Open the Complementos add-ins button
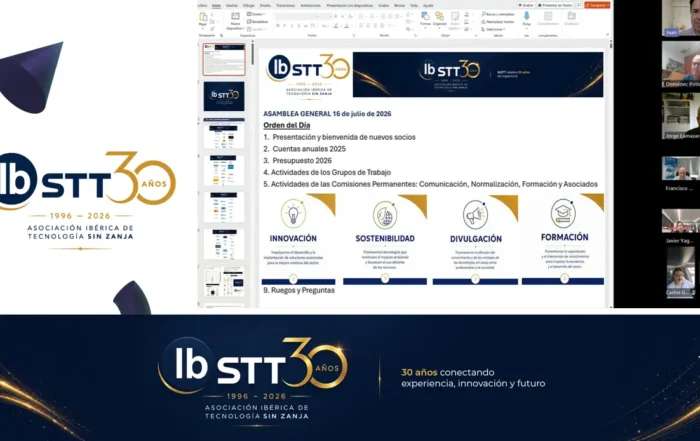This screenshot has height=441, width=700. pos(548,19)
